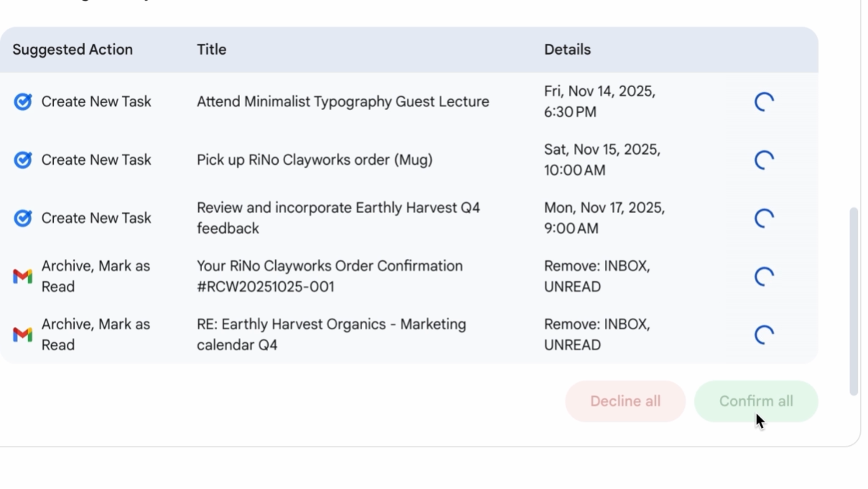Click the Fri, Nov 14, 2025 details cell

tap(599, 102)
